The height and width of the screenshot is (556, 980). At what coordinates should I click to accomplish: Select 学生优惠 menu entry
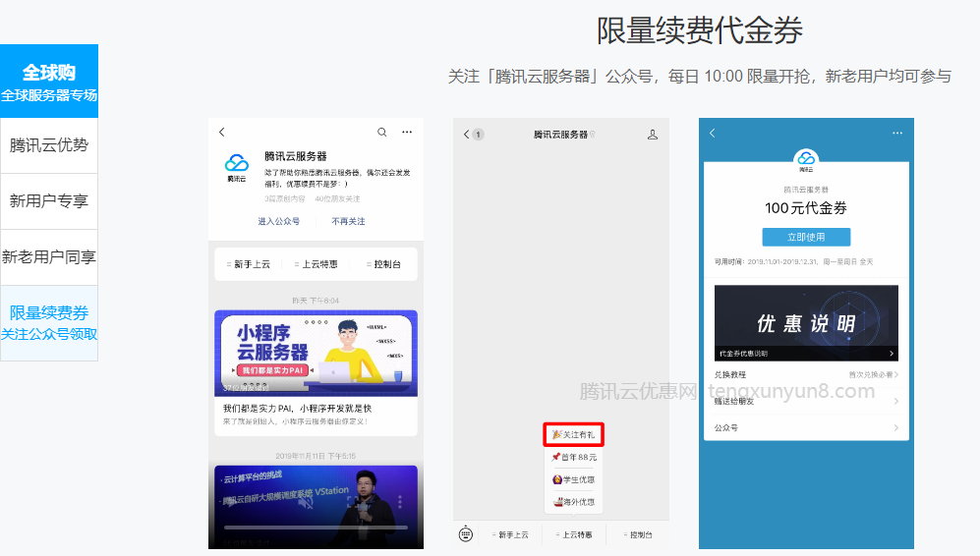tap(574, 479)
